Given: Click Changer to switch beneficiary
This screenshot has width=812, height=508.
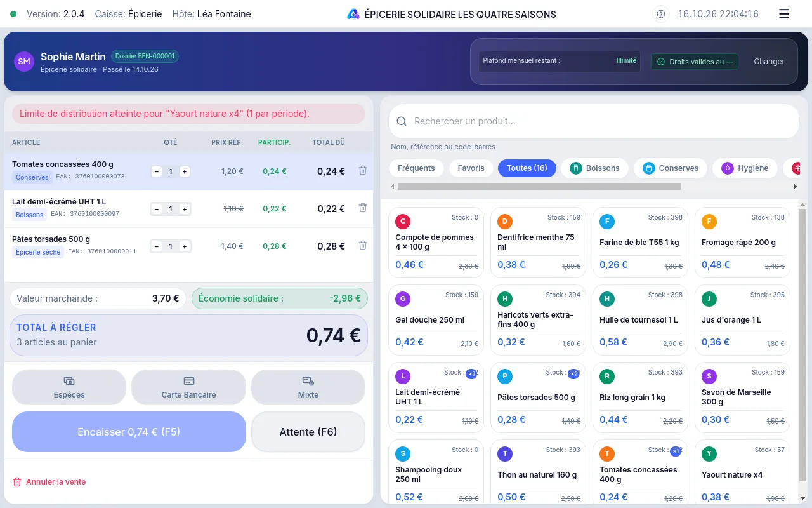Looking at the screenshot, I should coord(769,62).
